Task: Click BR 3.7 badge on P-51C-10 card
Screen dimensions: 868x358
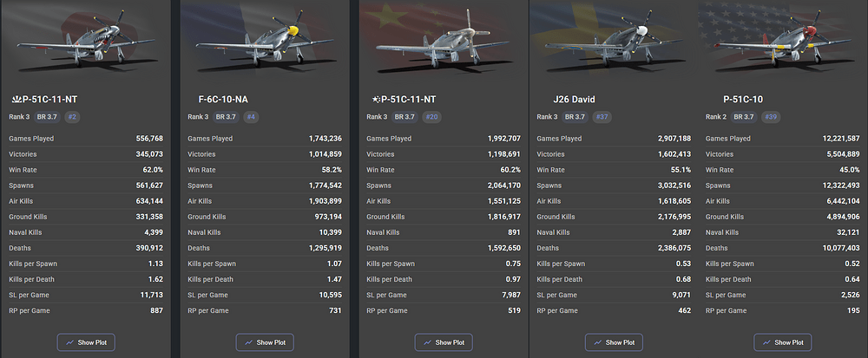Action: click(x=744, y=117)
